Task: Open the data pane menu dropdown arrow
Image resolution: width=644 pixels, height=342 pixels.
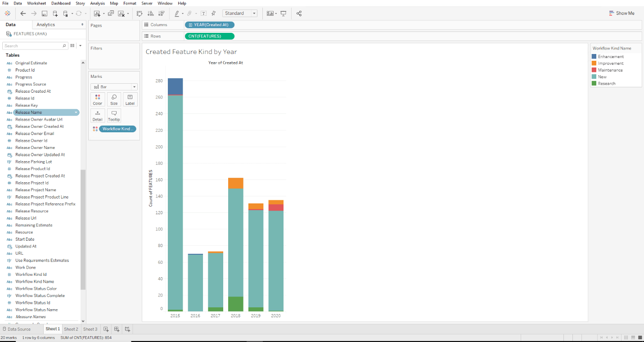Action: pos(80,45)
